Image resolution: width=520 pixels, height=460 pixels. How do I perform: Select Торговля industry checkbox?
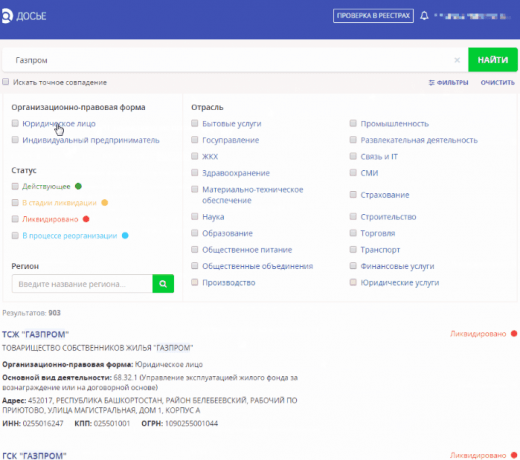(353, 233)
